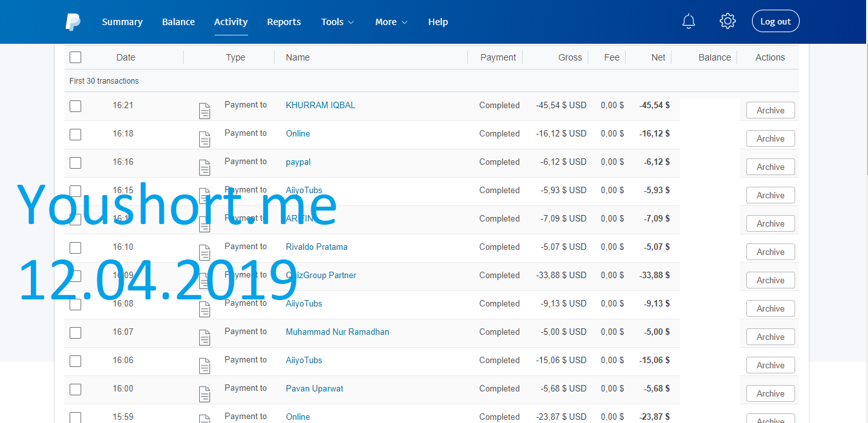Archive the paypal -6,12 payment
Screen dimensions: 868x423
click(x=770, y=167)
